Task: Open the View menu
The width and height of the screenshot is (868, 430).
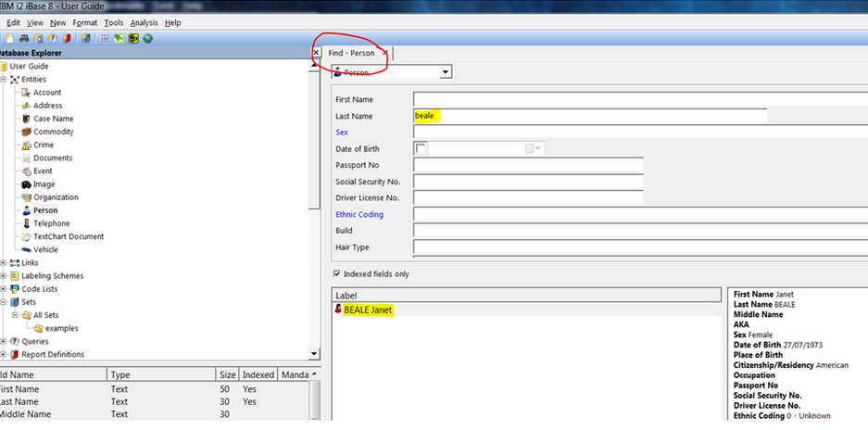Action: (x=35, y=23)
